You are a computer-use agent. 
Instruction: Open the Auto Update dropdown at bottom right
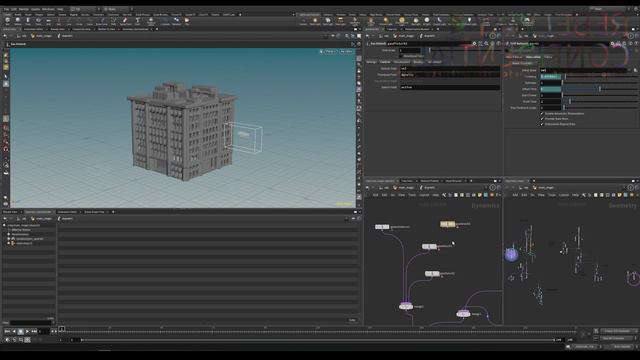pyautogui.click(x=622, y=347)
